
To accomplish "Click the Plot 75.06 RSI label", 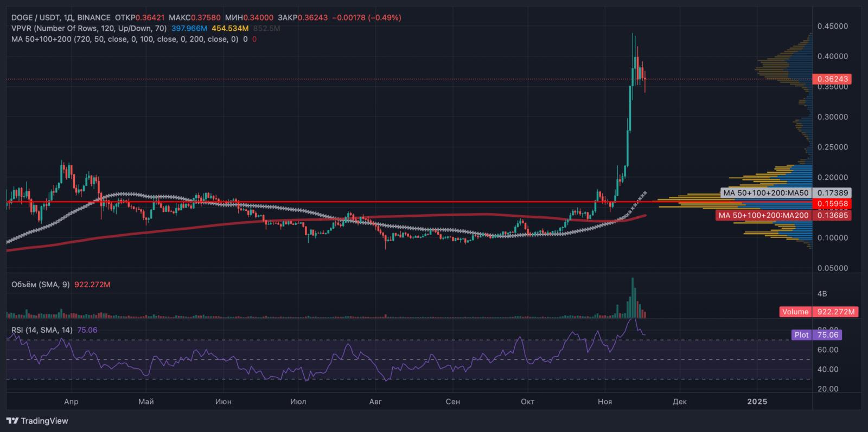I will point(816,335).
